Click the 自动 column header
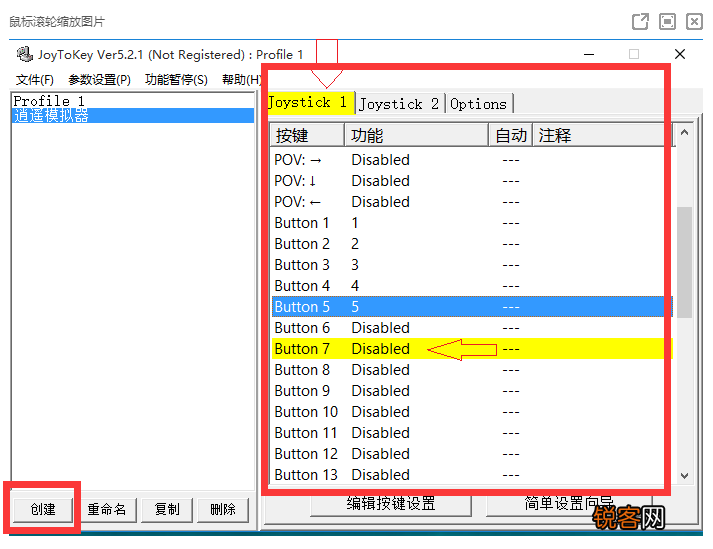This screenshot has width=713, height=549. (511, 135)
